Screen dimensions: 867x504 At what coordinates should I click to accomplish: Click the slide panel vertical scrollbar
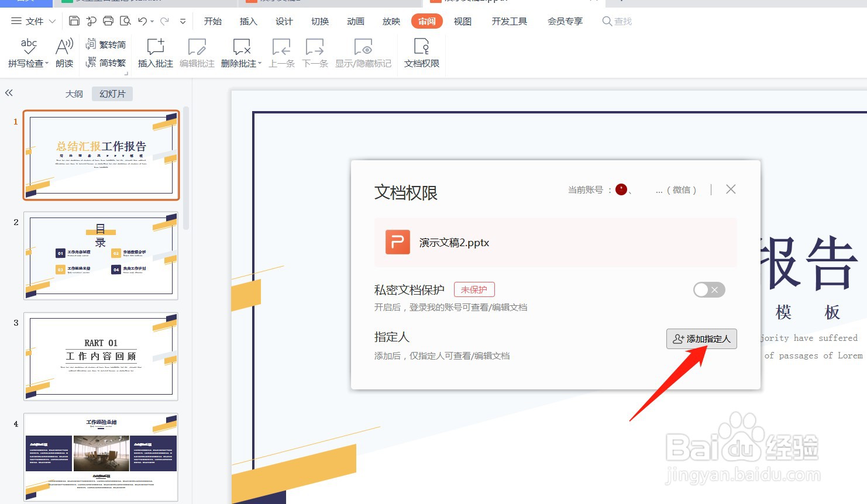pos(186,168)
